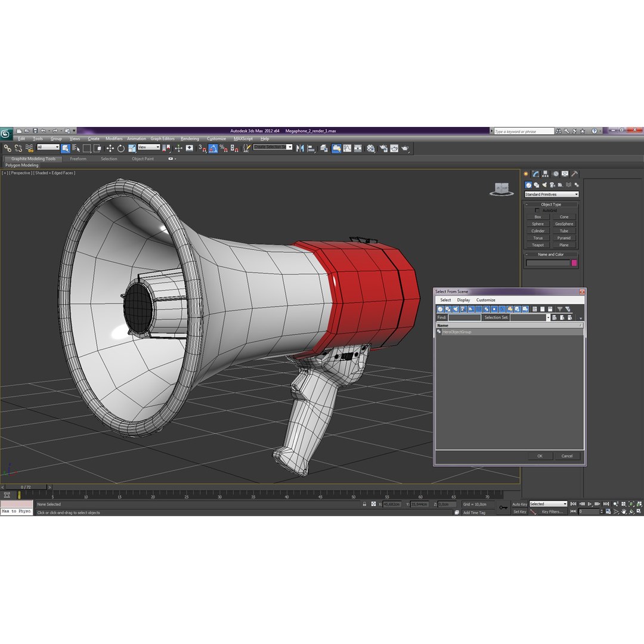The width and height of the screenshot is (644, 644).
Task: Click the Find field in dialog
Action: [465, 317]
